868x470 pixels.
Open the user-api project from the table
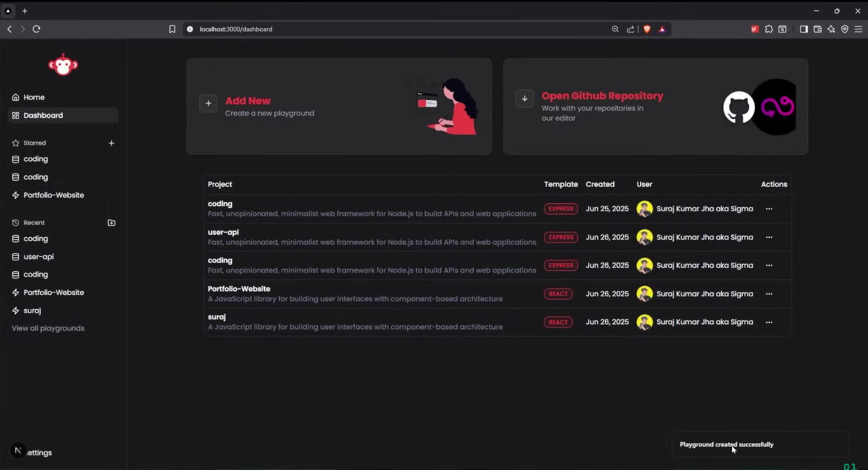[x=223, y=232]
